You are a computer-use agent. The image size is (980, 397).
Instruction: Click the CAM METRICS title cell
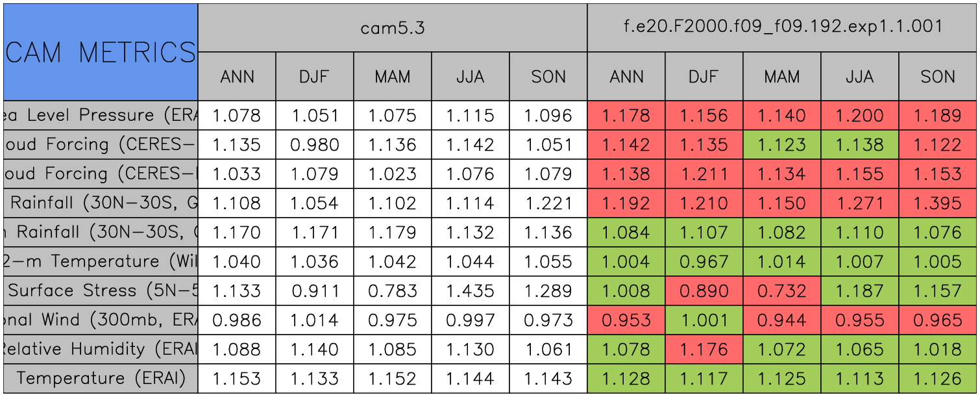pos(100,52)
